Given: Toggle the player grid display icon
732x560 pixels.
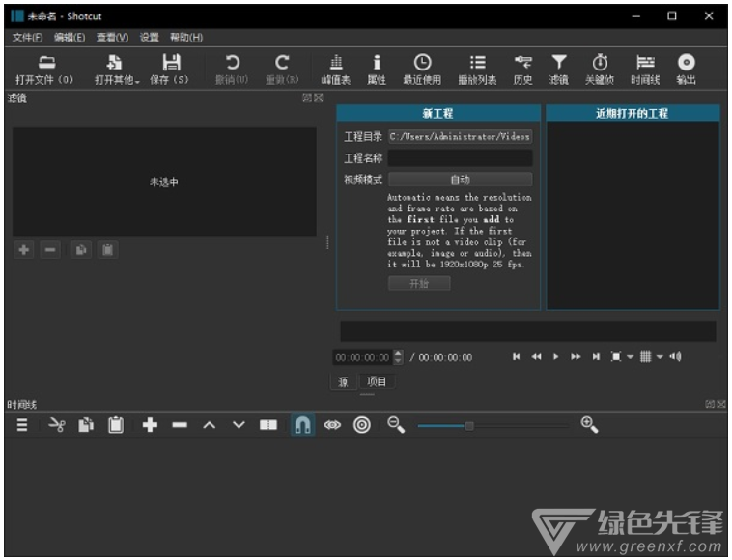Looking at the screenshot, I should (646, 357).
